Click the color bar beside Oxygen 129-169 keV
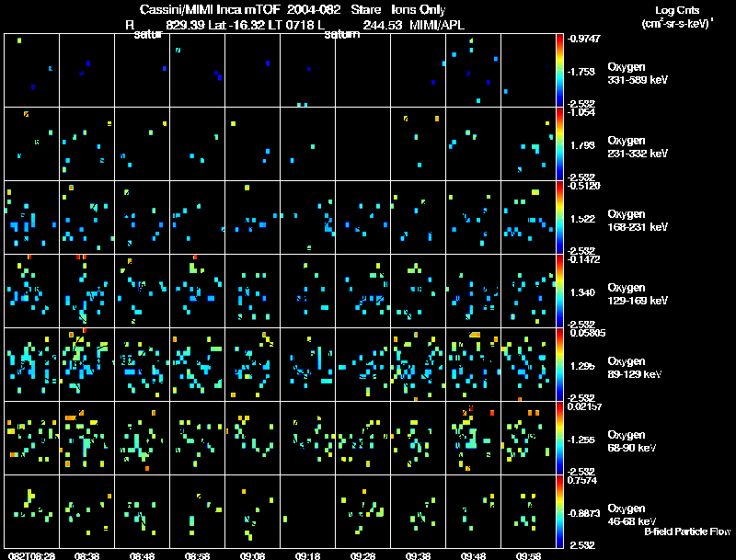Screen dimensions: 736x560 [x=559, y=291]
